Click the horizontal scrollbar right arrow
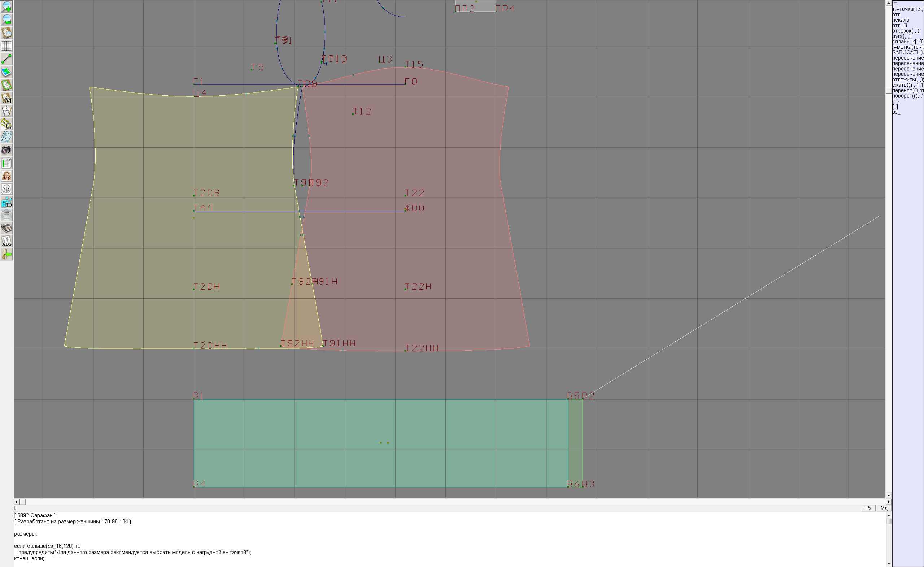Image resolution: width=924 pixels, height=567 pixels. pyautogui.click(x=889, y=502)
